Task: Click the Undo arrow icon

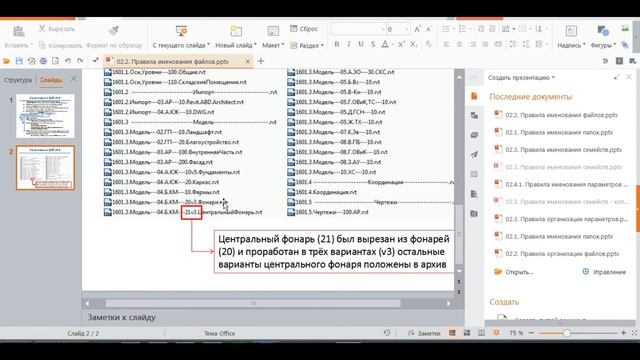Action: [x=68, y=61]
